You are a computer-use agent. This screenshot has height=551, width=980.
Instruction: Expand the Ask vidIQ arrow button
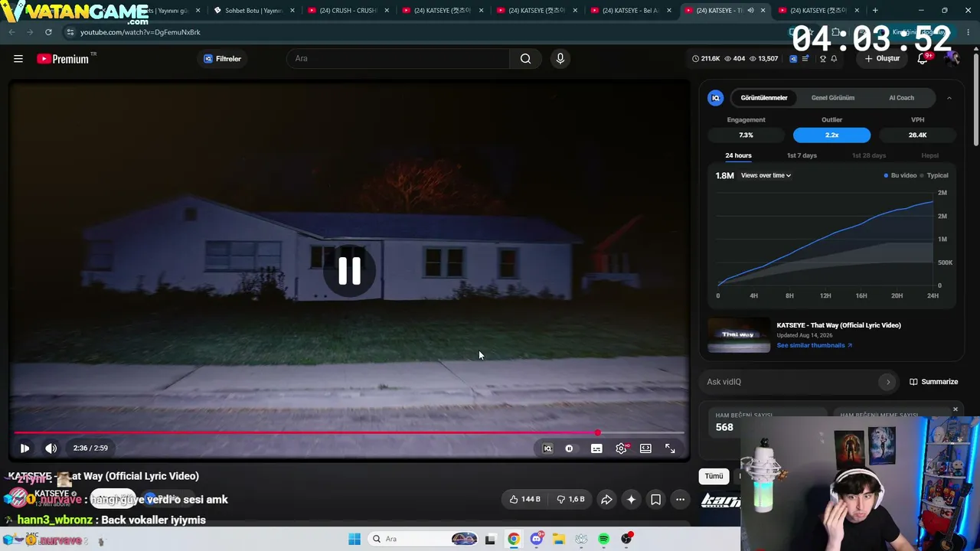(888, 382)
